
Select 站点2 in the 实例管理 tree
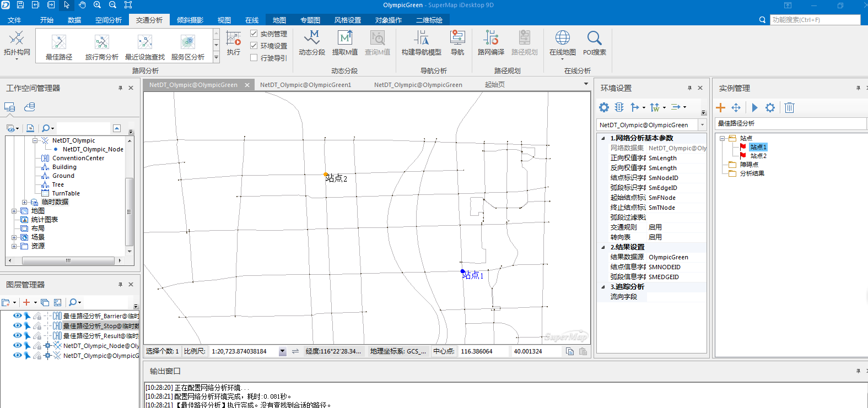758,156
